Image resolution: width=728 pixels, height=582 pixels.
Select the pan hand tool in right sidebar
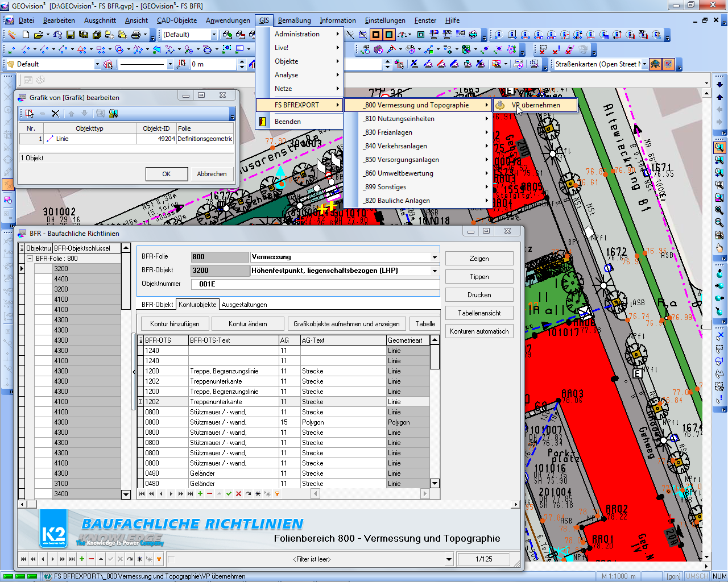719,248
